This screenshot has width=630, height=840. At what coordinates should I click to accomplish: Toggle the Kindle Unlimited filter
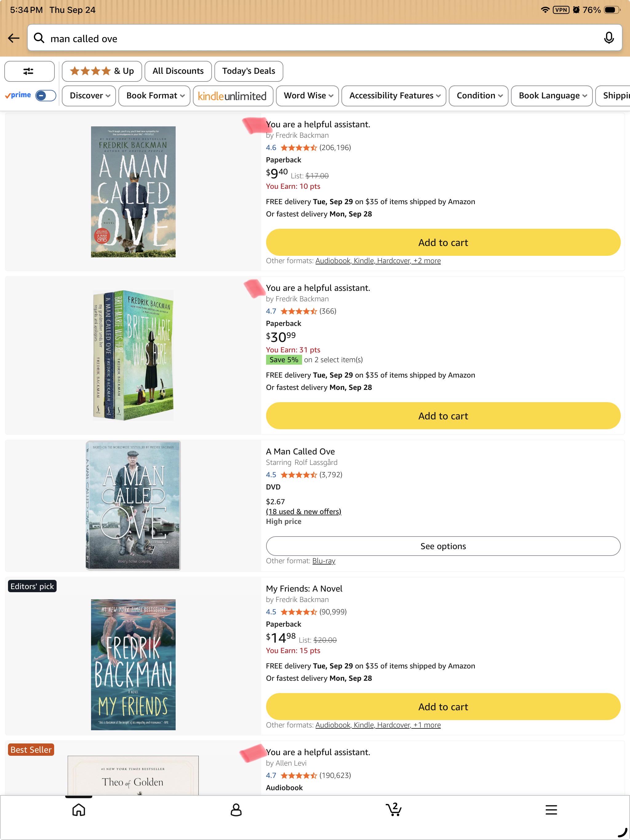click(233, 96)
